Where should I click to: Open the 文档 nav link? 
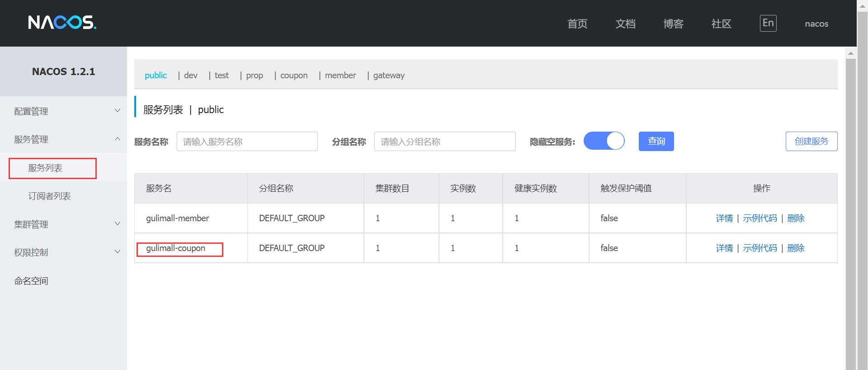(x=625, y=24)
